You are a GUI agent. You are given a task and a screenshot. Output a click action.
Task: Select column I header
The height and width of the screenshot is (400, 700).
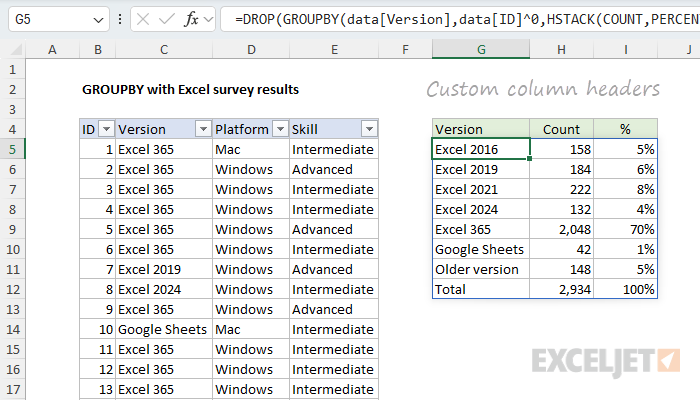coord(625,50)
